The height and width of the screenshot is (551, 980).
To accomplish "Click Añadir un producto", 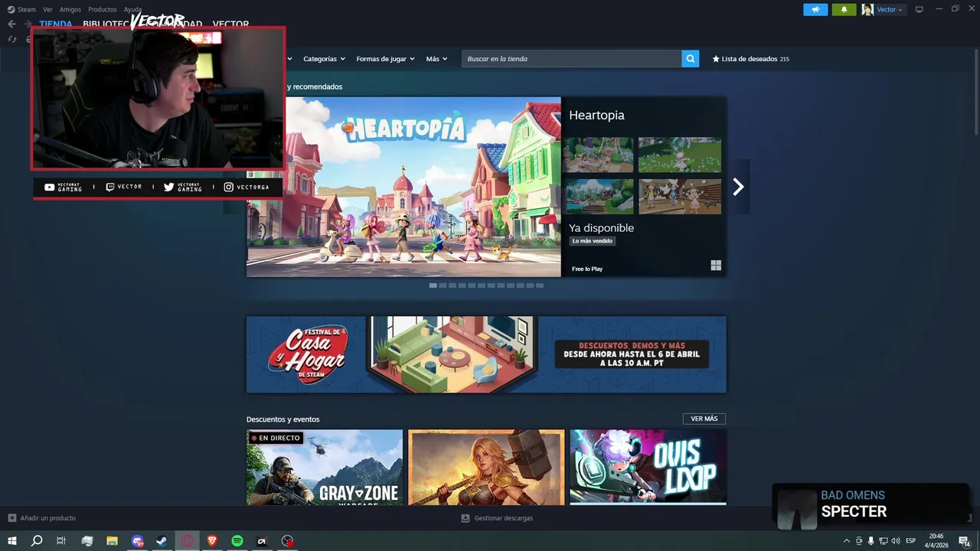I will (x=42, y=518).
